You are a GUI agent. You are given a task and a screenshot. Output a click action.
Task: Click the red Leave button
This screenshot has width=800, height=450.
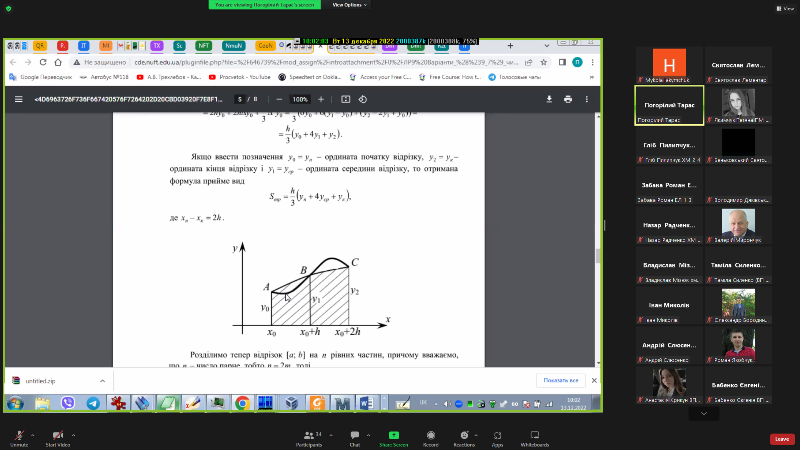782,439
